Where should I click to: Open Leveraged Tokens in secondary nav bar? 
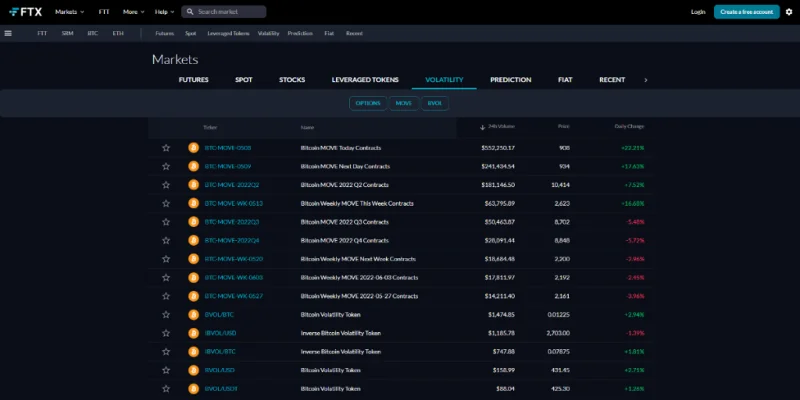pyautogui.click(x=228, y=33)
